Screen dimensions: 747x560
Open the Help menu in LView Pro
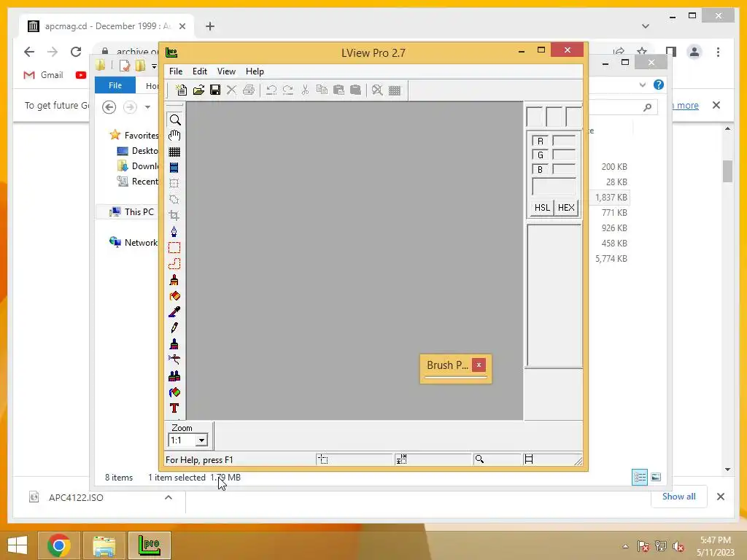(x=255, y=71)
